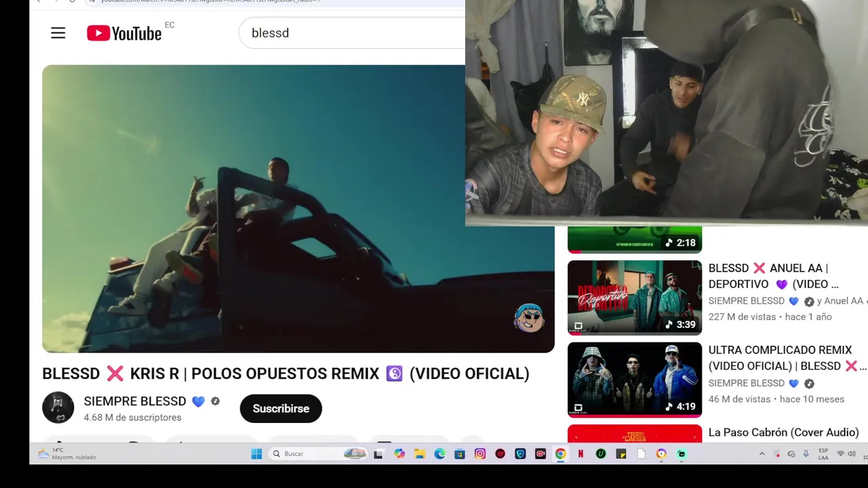
Task: Click the '227 M de vistas' metadata text
Action: (x=742, y=317)
